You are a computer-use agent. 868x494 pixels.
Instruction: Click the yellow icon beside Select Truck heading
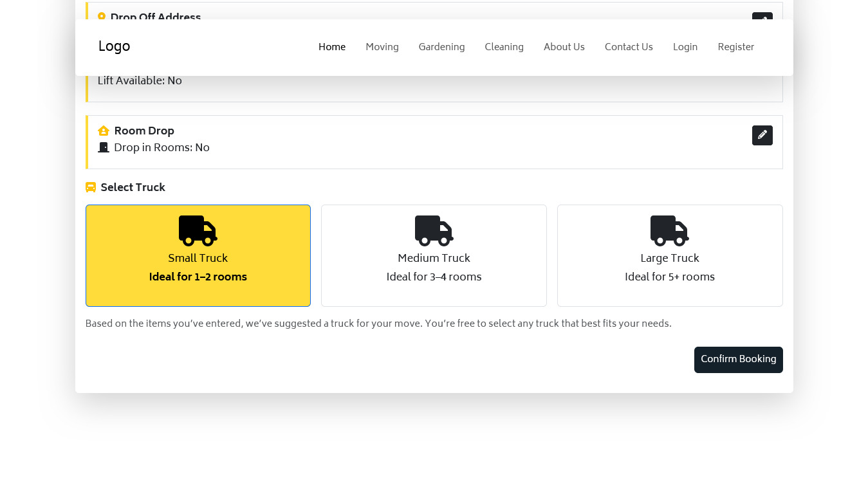[91, 188]
